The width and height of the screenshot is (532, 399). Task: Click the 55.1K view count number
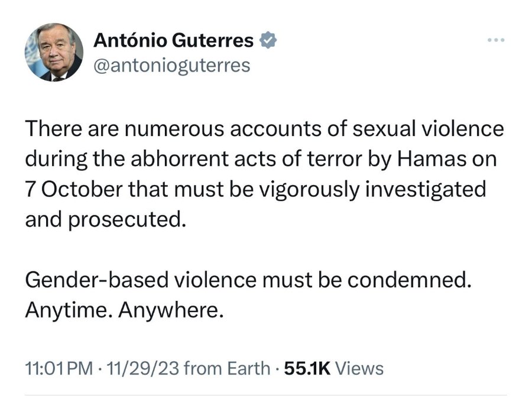pos(307,368)
